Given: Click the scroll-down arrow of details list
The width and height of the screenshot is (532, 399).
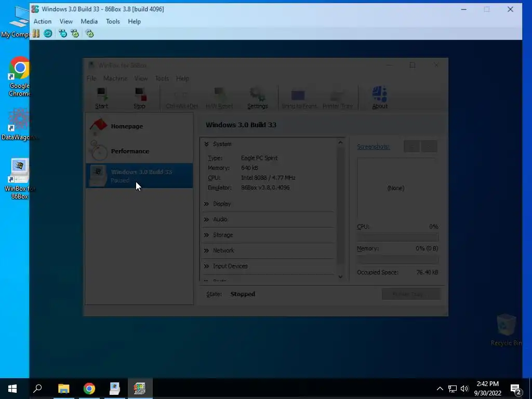Looking at the screenshot, I should [340, 276].
